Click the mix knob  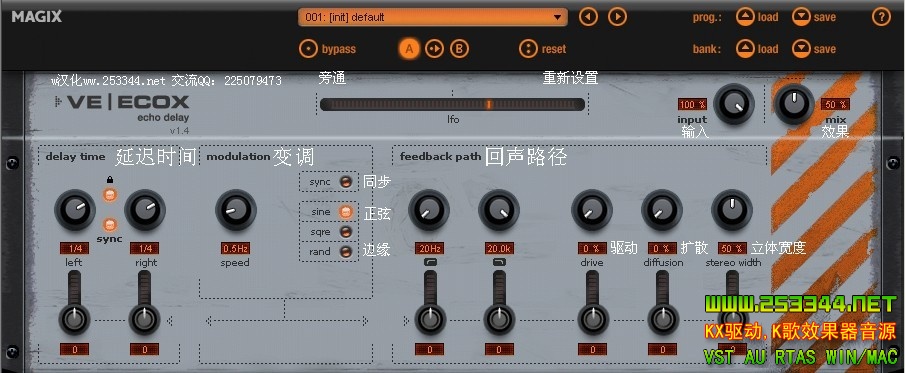click(794, 105)
